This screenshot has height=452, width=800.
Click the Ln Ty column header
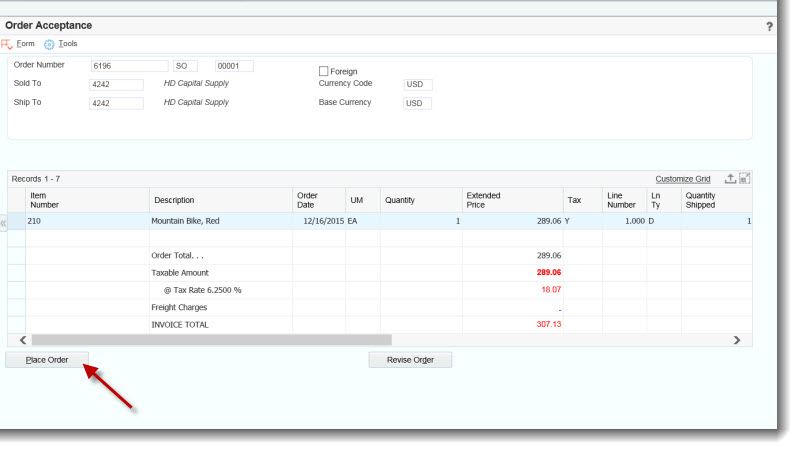click(x=664, y=200)
